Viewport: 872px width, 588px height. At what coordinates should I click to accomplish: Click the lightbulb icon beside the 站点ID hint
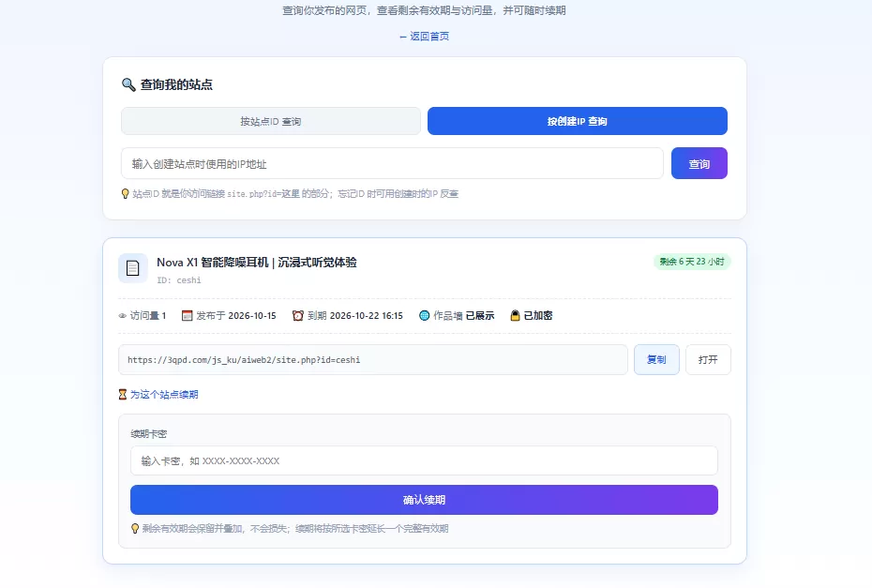[125, 193]
